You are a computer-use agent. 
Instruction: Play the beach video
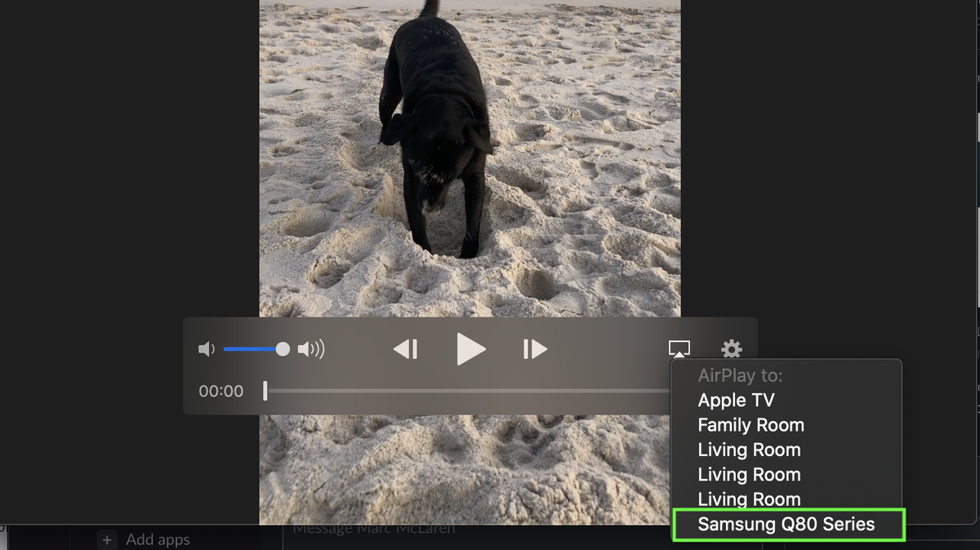point(471,348)
